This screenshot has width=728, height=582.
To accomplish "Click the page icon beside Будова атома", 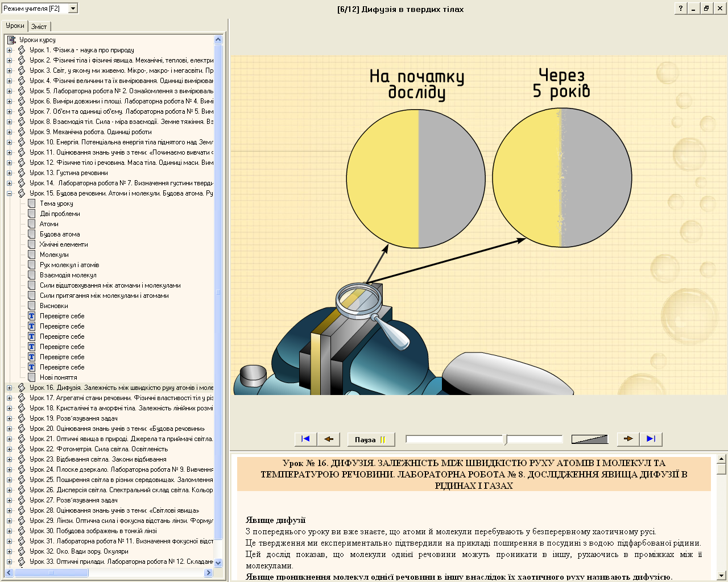I will [32, 234].
